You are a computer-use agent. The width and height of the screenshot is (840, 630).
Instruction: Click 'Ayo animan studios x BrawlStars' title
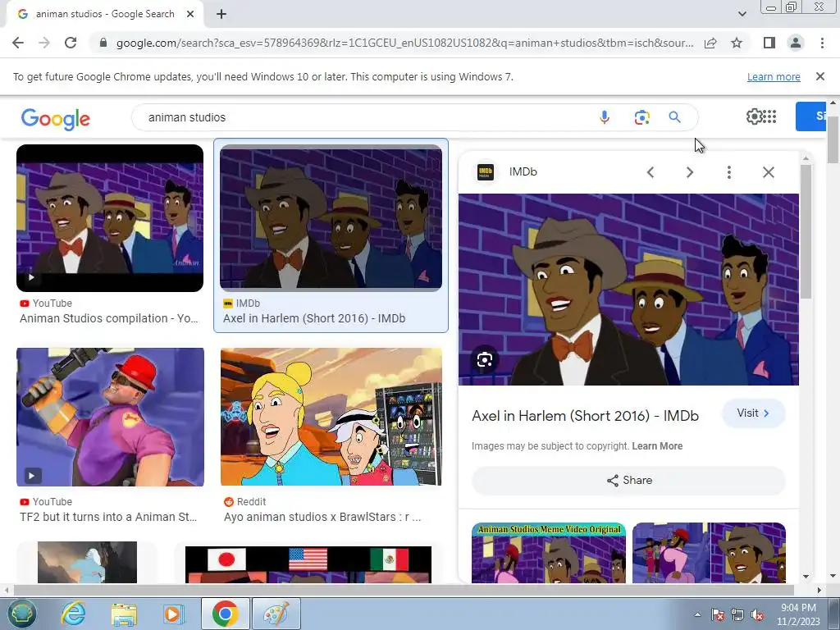pyautogui.click(x=322, y=517)
